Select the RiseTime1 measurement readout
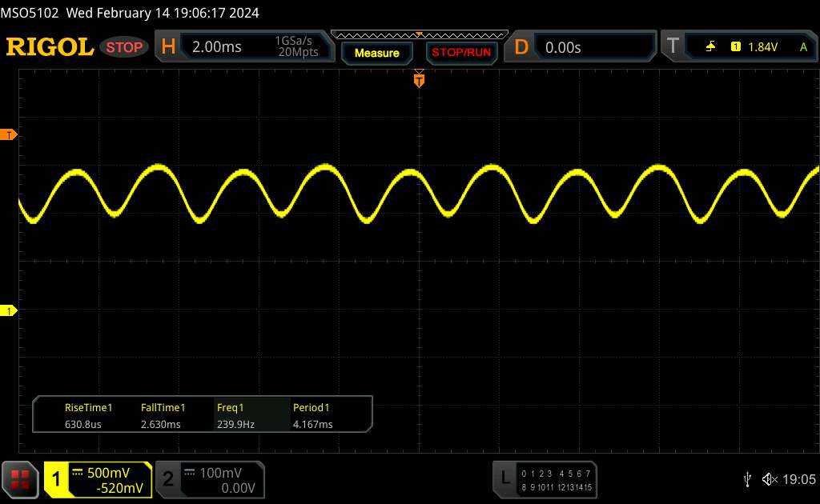This screenshot has width=820, height=504. click(x=90, y=415)
